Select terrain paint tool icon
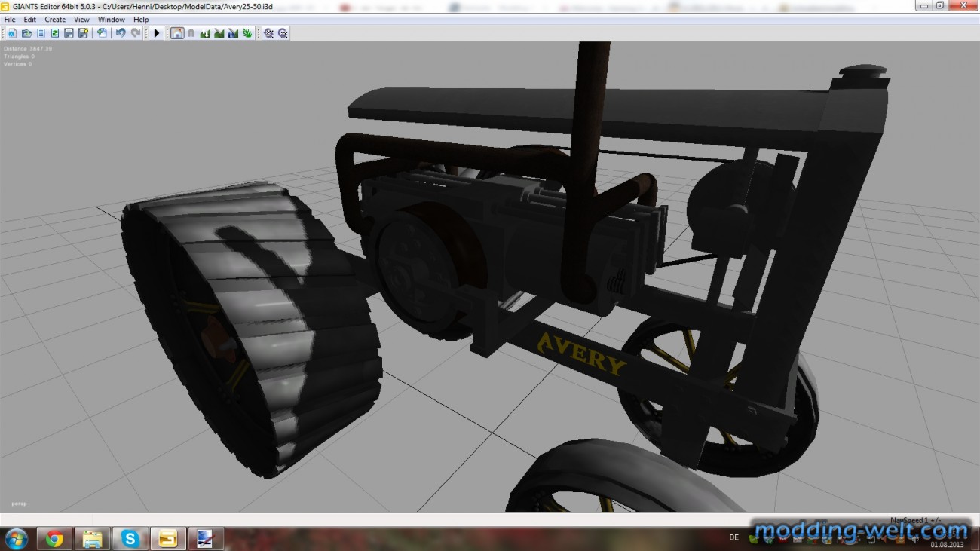 coord(219,33)
